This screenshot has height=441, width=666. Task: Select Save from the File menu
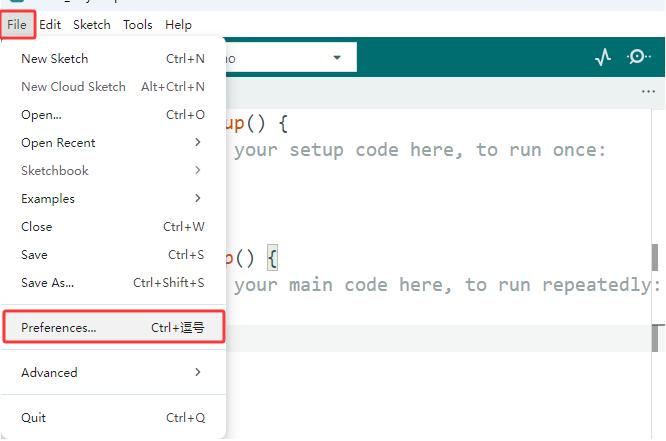click(x=113, y=255)
